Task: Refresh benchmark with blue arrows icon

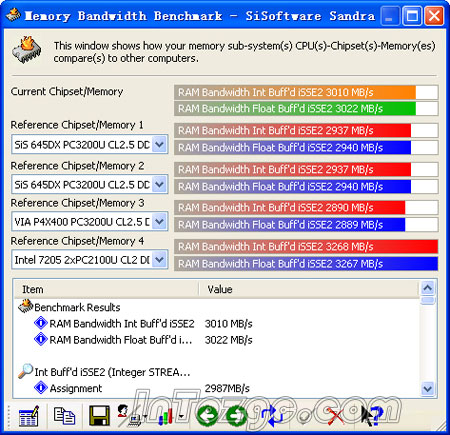Action: coord(272,416)
